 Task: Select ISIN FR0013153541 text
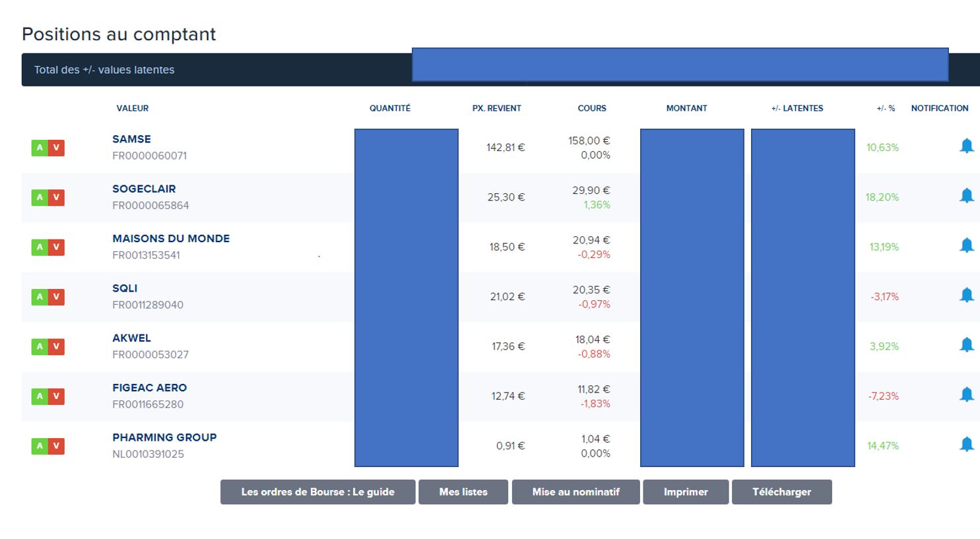click(x=146, y=255)
